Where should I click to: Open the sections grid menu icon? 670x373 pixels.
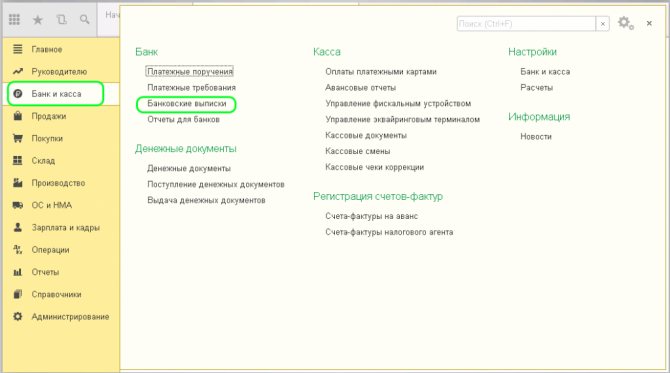point(14,19)
